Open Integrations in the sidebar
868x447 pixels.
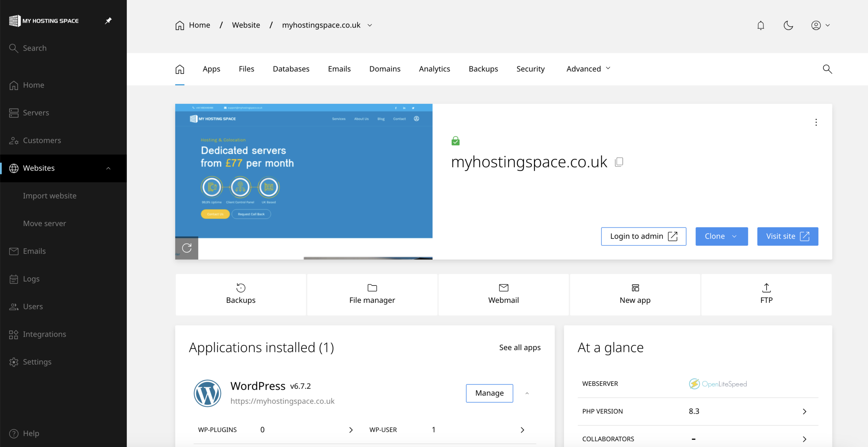point(63,334)
